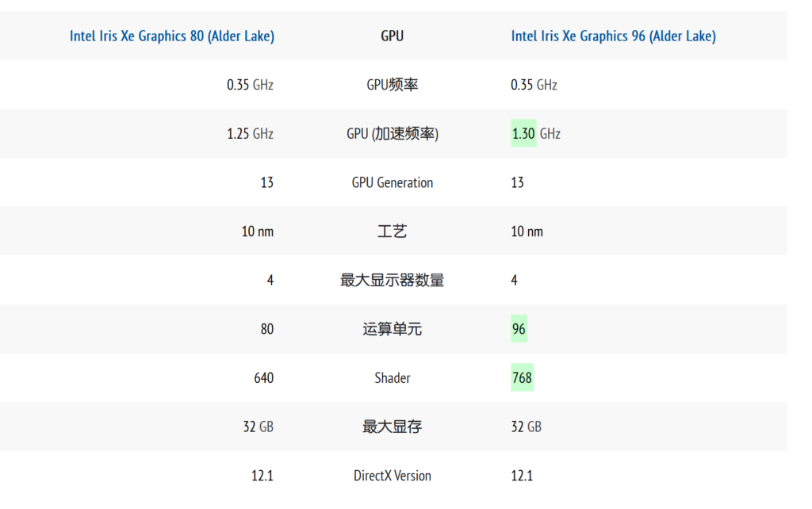812x509 pixels.
Task: Select the GPU Generation row label
Action: click(x=392, y=183)
